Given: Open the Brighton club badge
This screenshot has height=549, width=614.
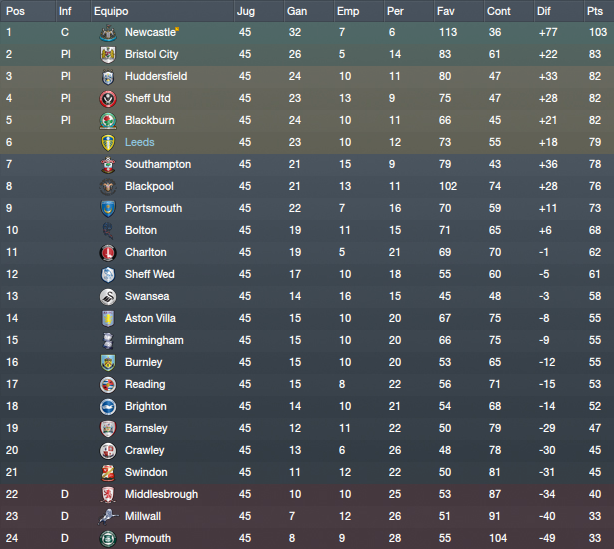Looking at the screenshot, I should coord(108,406).
